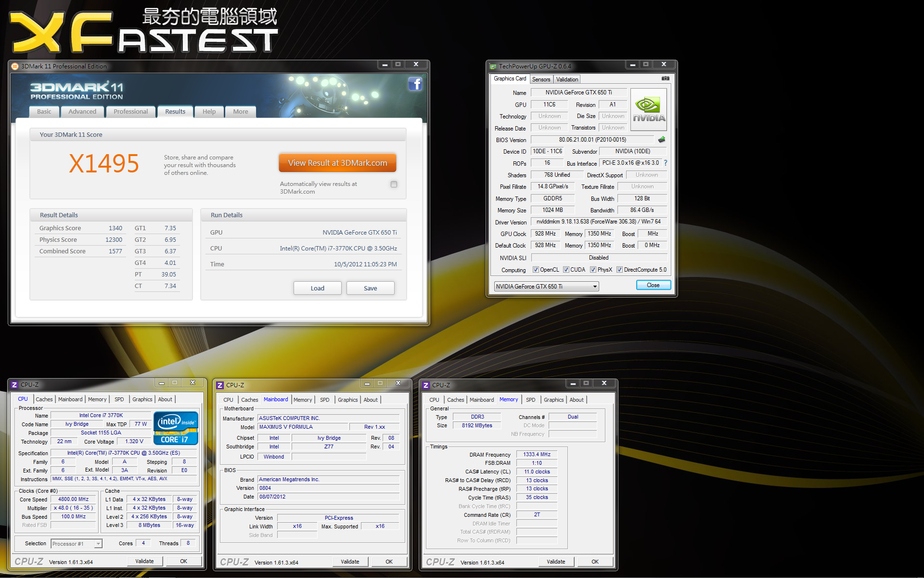Image resolution: width=924 pixels, height=578 pixels.
Task: Switch to the Advanced tab in 3DMark 11
Action: [82, 112]
